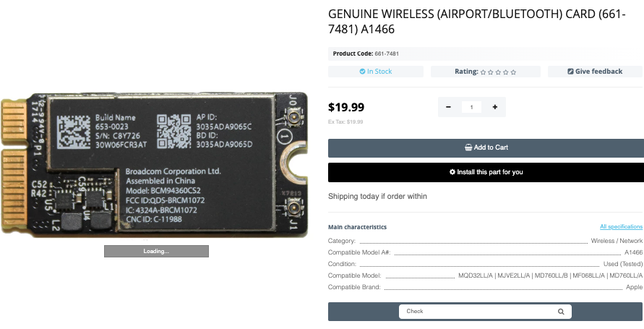Open the Give feedback form
This screenshot has width=644, height=329.
click(x=595, y=72)
